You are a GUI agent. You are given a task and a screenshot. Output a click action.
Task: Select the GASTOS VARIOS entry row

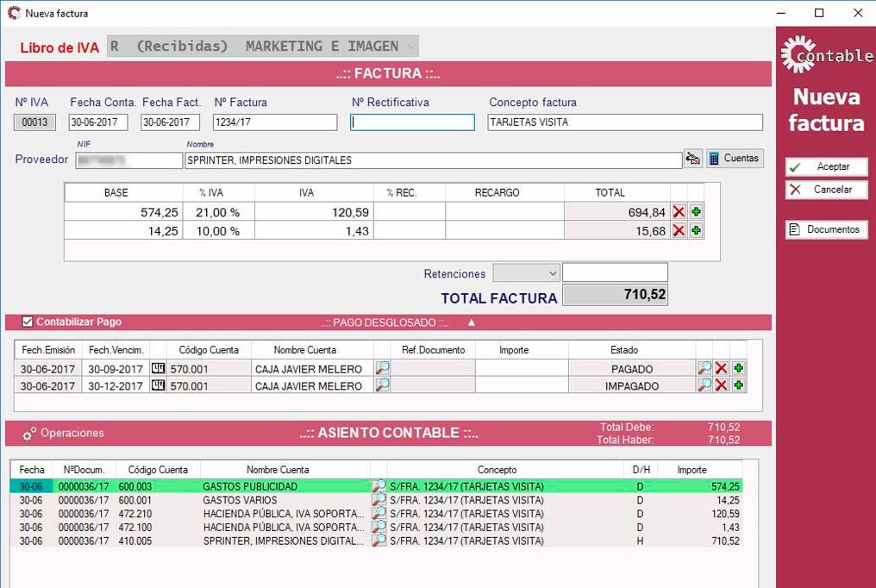coord(377,500)
